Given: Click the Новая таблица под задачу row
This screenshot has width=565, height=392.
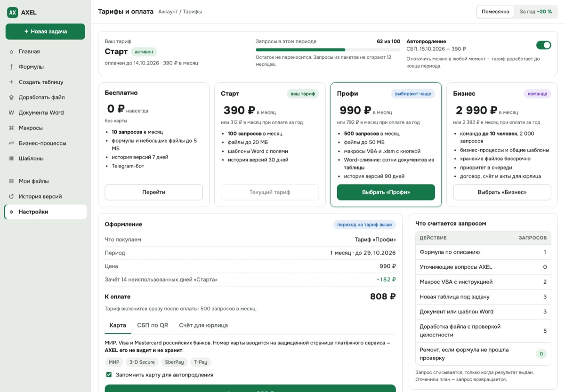Looking at the screenshot, I should (x=483, y=297).
